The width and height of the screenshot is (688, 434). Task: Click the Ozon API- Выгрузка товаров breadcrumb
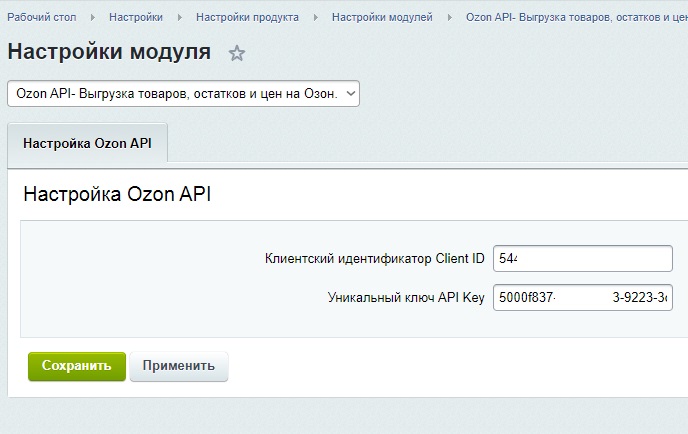pyautogui.click(x=575, y=17)
